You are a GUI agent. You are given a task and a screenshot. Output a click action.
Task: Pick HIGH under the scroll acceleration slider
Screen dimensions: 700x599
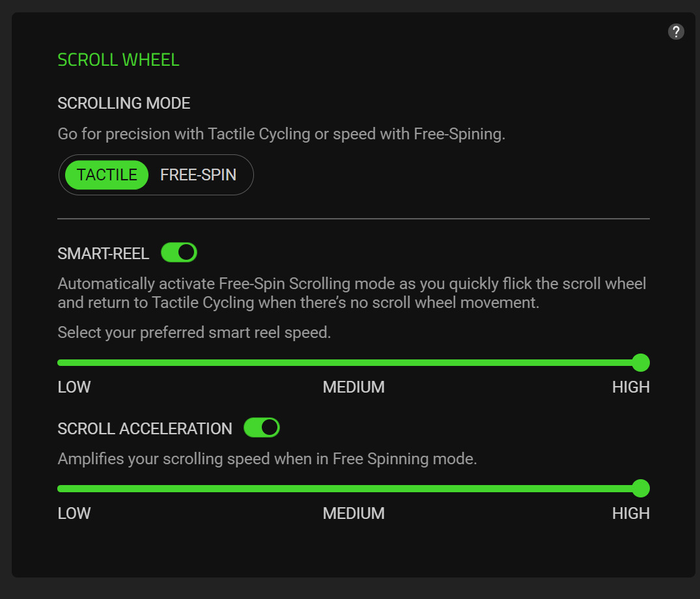[630, 514]
